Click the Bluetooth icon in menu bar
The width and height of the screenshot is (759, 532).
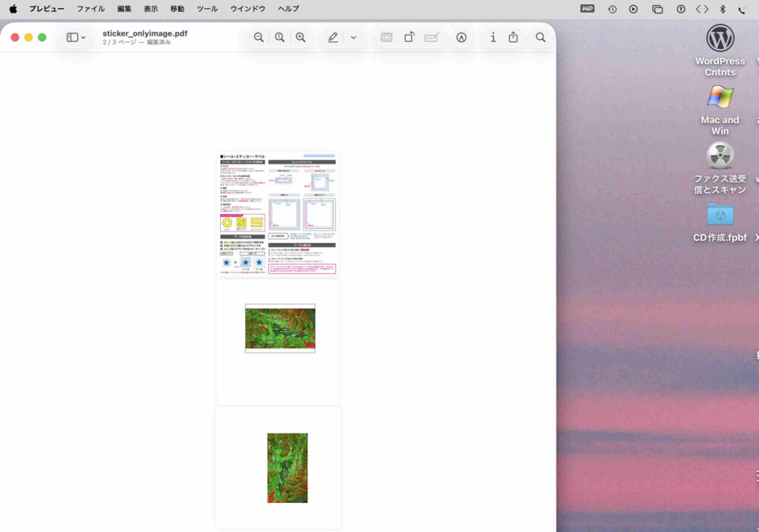(x=723, y=9)
